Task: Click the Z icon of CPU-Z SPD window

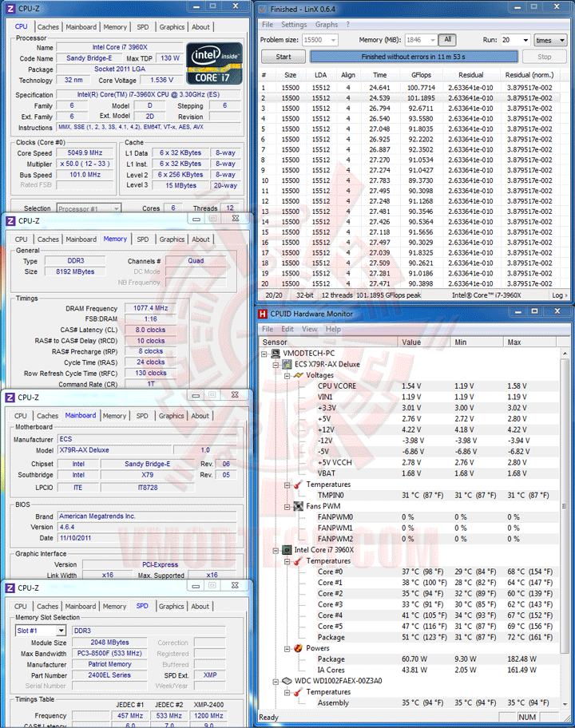Action: (10, 588)
